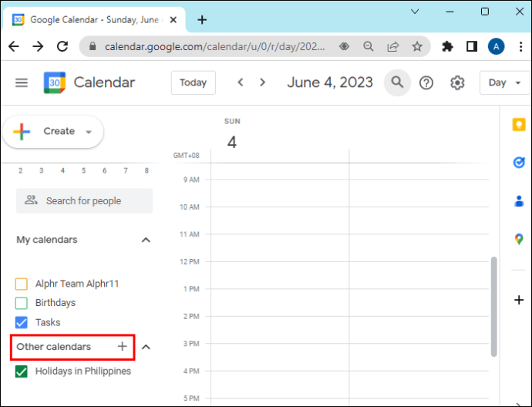Click the Other calendars heading text

54,347
